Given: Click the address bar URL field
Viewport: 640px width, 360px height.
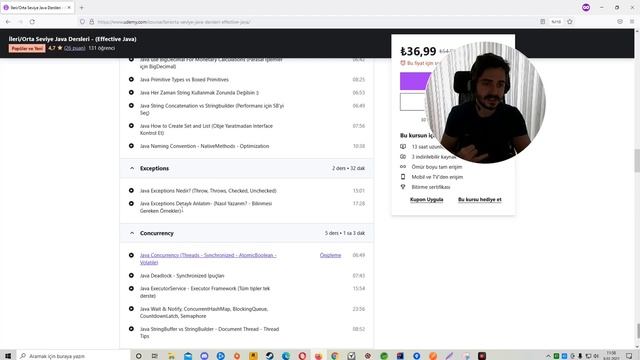Looking at the screenshot, I should point(310,22).
